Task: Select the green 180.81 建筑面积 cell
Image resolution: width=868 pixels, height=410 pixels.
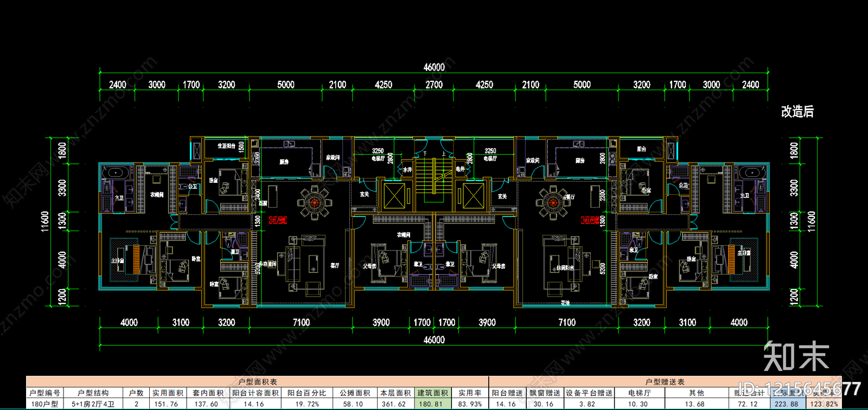Action: (432, 404)
